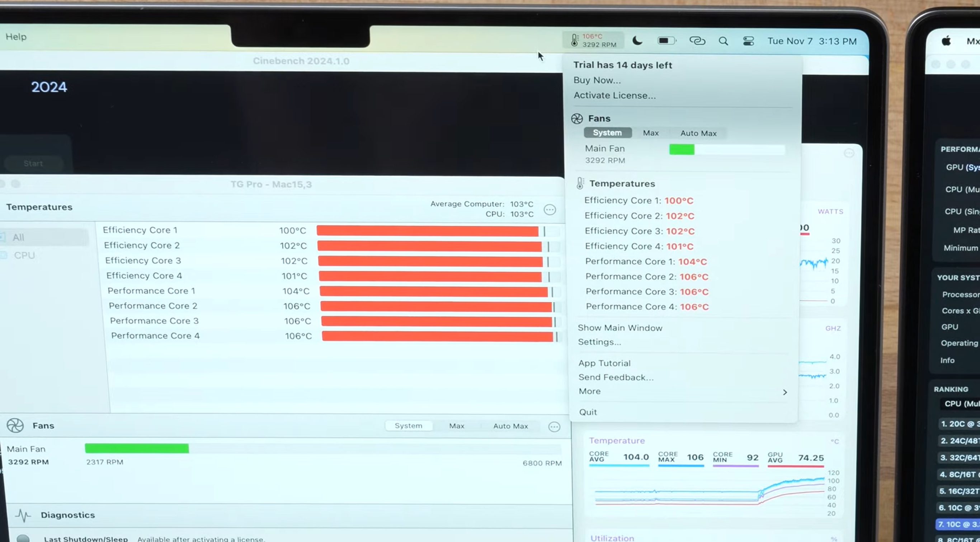Toggle Do Not Disturb moon icon

pos(637,40)
